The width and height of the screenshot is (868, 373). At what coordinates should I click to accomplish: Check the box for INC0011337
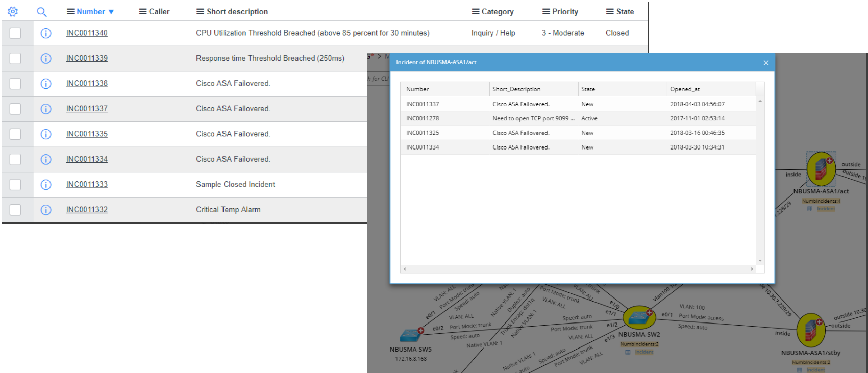point(15,109)
